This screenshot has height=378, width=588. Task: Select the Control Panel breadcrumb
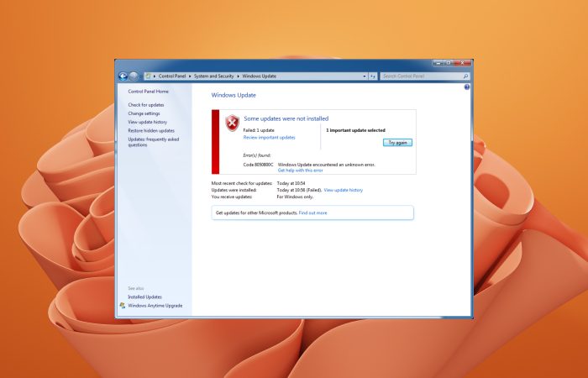172,76
